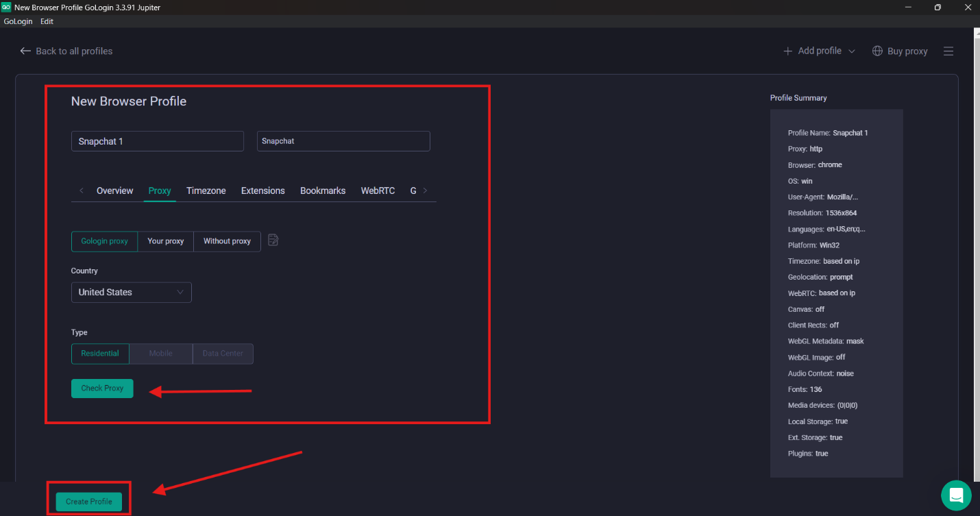Image resolution: width=980 pixels, height=516 pixels.
Task: Expand the Add profile dropdown chevron
Action: [x=852, y=51]
